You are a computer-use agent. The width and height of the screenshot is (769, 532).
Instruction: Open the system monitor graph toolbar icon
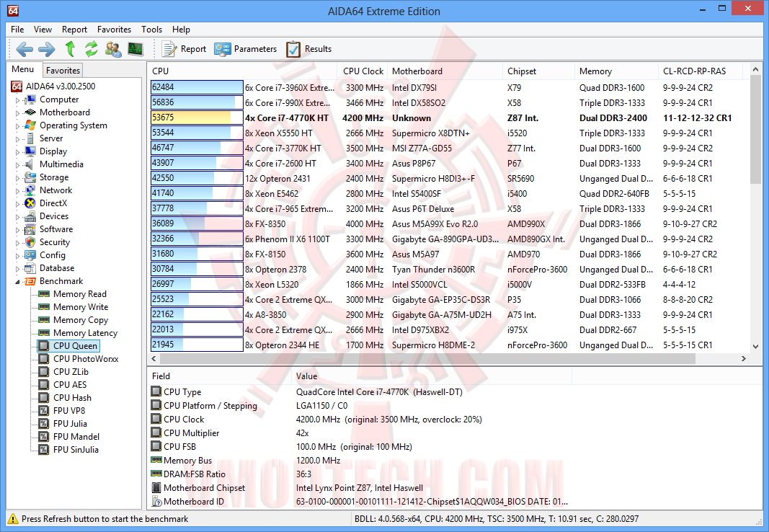[x=135, y=49]
